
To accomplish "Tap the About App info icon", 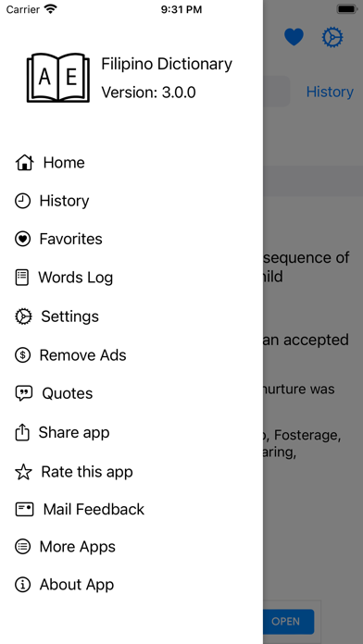I will click(22, 585).
